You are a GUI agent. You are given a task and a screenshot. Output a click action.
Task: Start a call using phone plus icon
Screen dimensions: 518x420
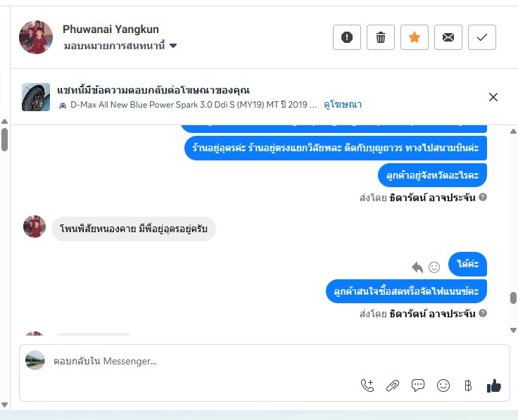pyautogui.click(x=367, y=386)
